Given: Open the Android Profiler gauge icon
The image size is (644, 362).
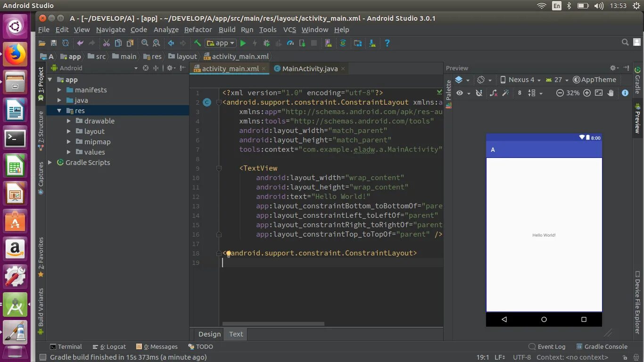Looking at the screenshot, I should click(x=290, y=43).
